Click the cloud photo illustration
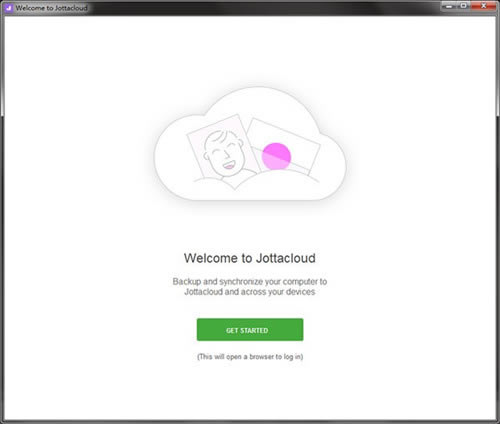The image size is (500, 424). click(x=250, y=144)
